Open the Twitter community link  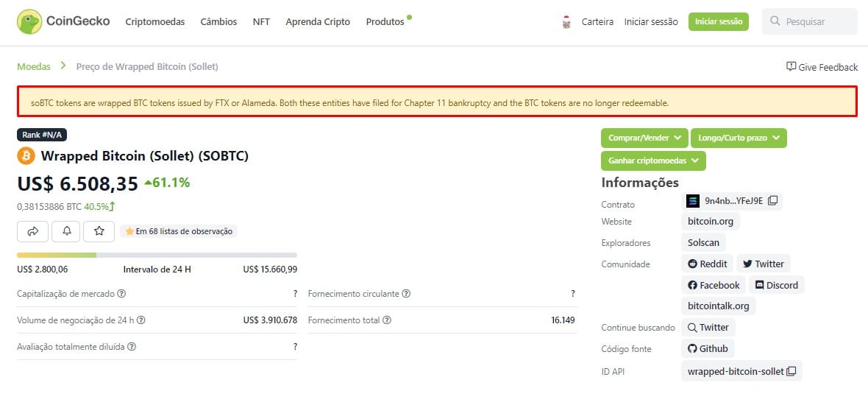(x=764, y=264)
